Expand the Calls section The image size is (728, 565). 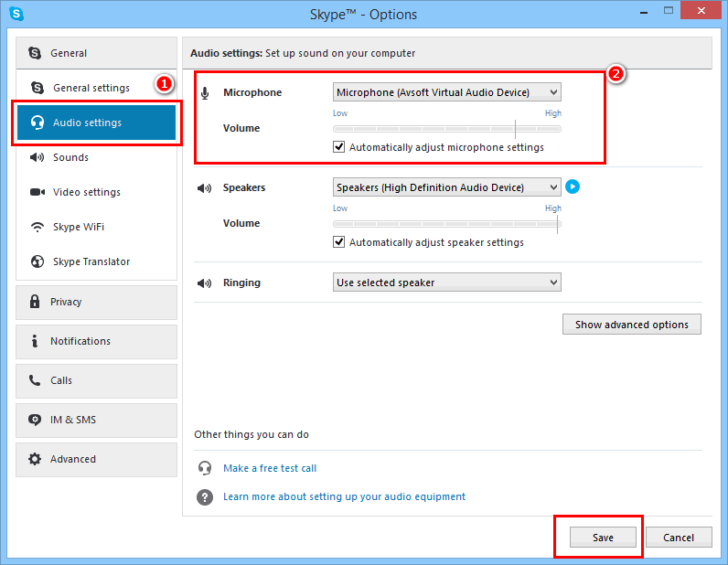(x=97, y=381)
